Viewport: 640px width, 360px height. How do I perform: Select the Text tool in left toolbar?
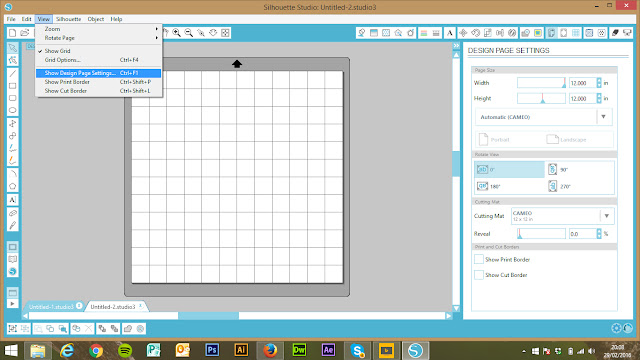[13, 200]
